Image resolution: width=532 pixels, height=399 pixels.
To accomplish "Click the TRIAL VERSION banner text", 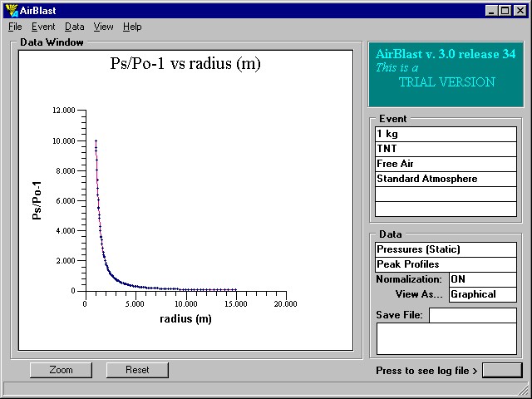I will 446,82.
